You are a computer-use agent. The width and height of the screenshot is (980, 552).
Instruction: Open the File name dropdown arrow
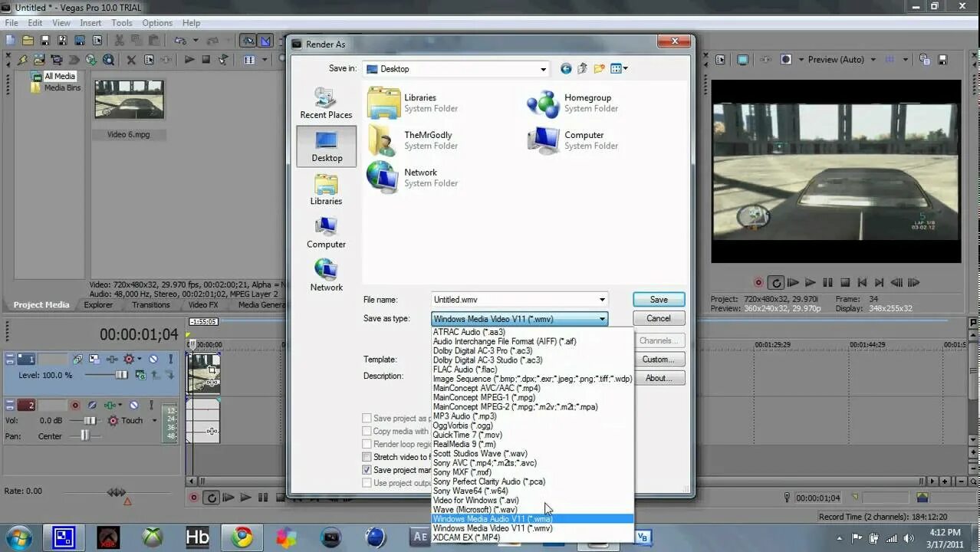click(x=602, y=300)
